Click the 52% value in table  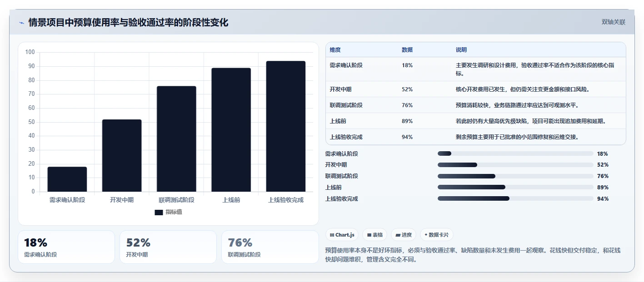coord(407,89)
